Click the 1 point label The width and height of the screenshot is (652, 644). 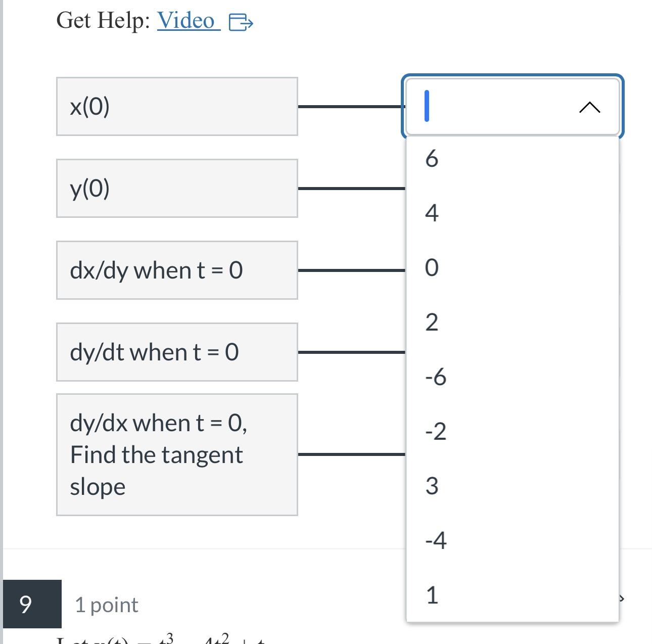point(107,605)
